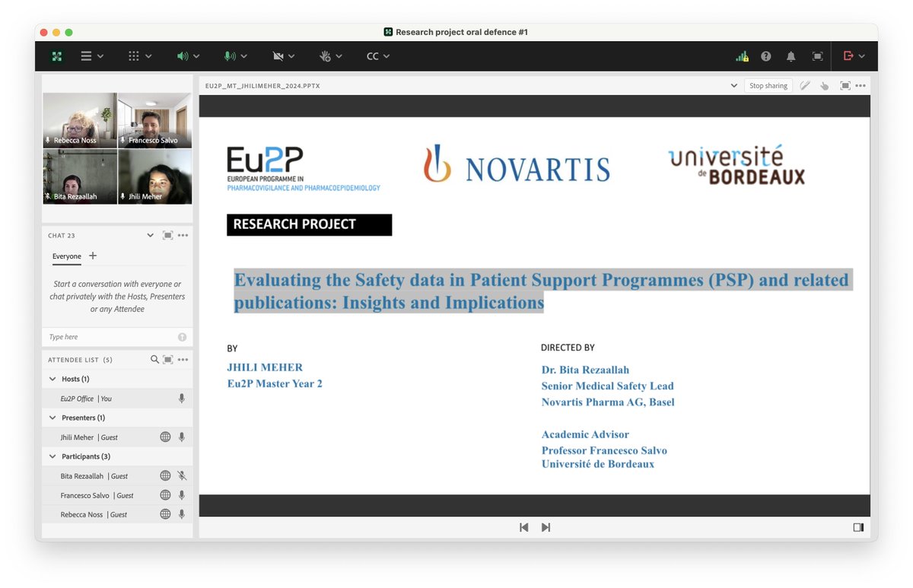Viewport: 913px width, 588px height.
Task: Expand the microphone options arrow
Action: (x=243, y=56)
